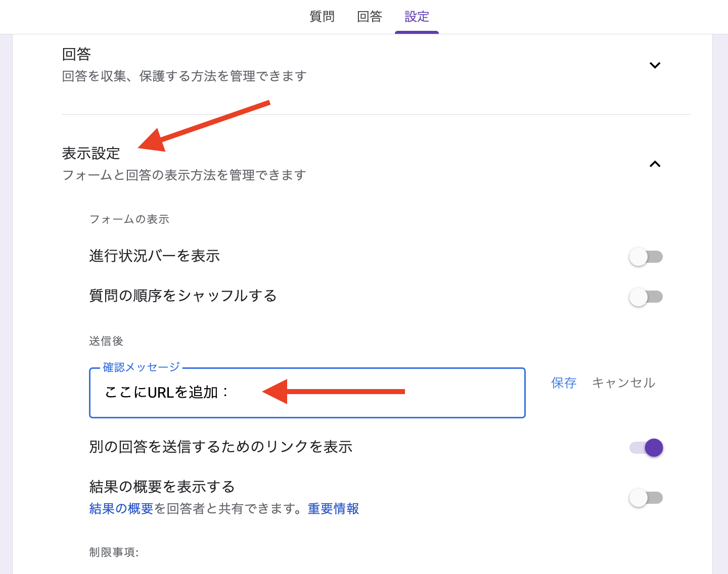Click the 質問の順序をシャッフルする label text
This screenshot has width=728, height=574.
tap(183, 296)
